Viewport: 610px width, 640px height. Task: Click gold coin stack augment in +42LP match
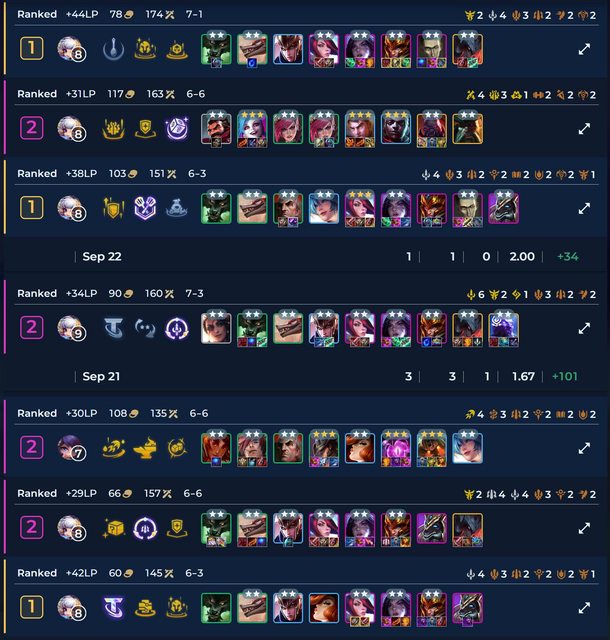point(145,608)
